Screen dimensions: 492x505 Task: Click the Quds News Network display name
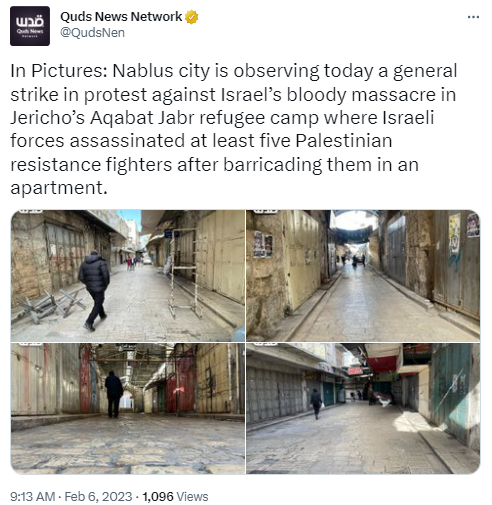(121, 16)
